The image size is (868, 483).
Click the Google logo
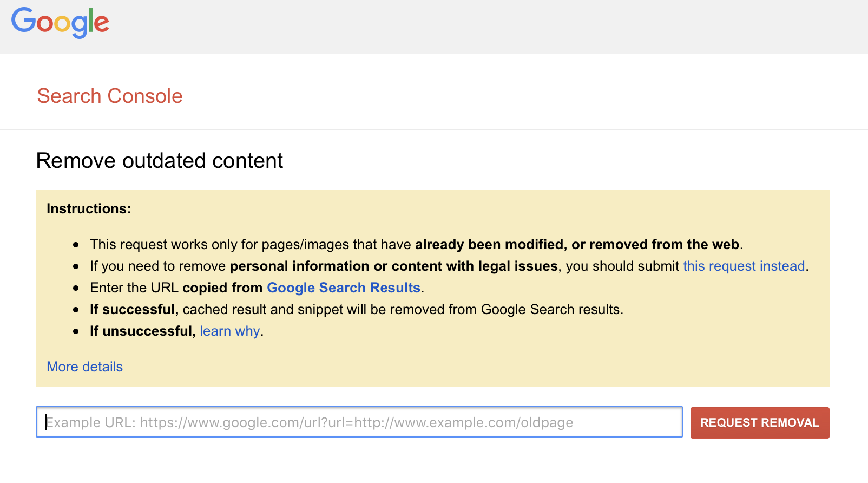[x=60, y=23]
